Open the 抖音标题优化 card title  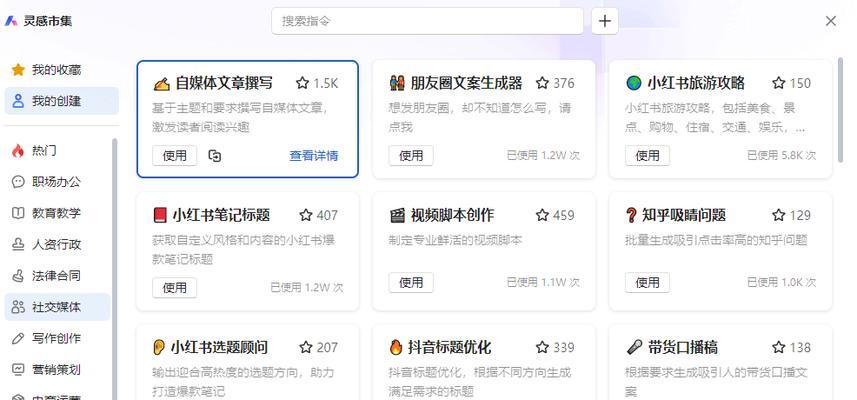tap(449, 348)
